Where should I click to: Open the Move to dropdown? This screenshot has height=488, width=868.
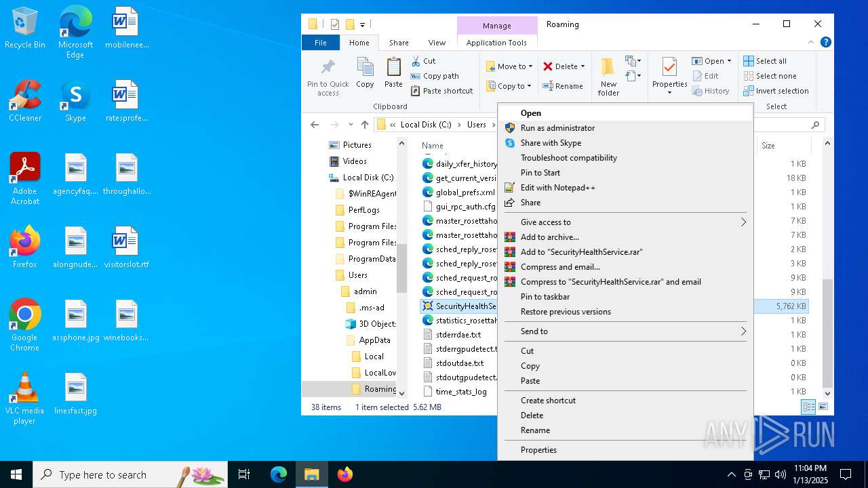530,66
